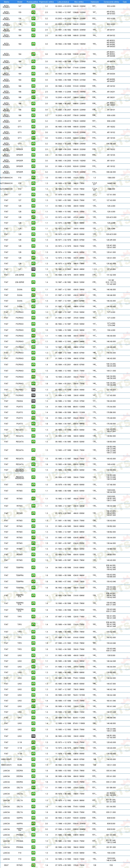
Task: Select engine code 'AR 36101'
Action: 111,110
